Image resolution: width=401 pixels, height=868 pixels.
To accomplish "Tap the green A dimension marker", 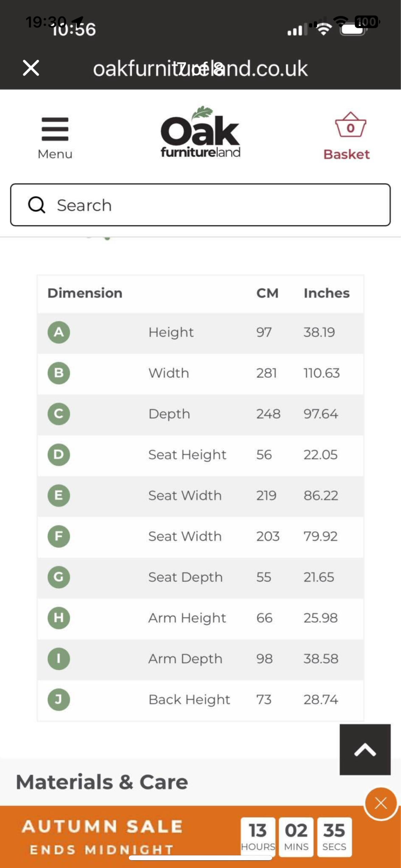I will [59, 332].
